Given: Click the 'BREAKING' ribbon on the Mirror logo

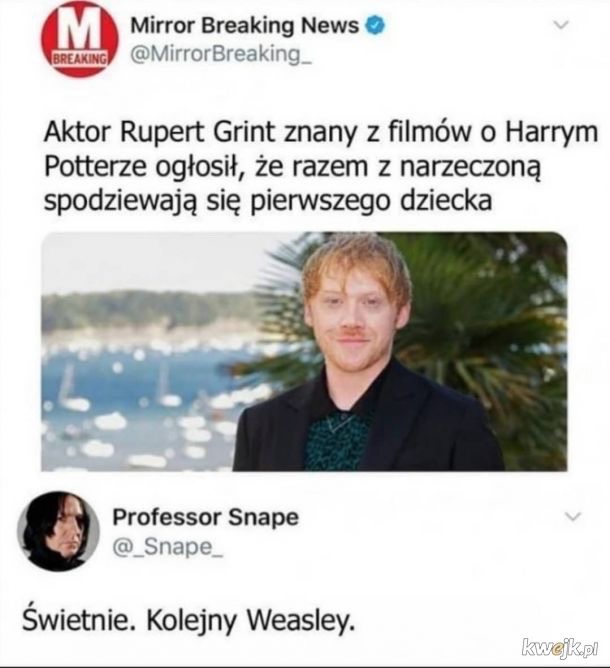Looking at the screenshot, I should pos(79,59).
